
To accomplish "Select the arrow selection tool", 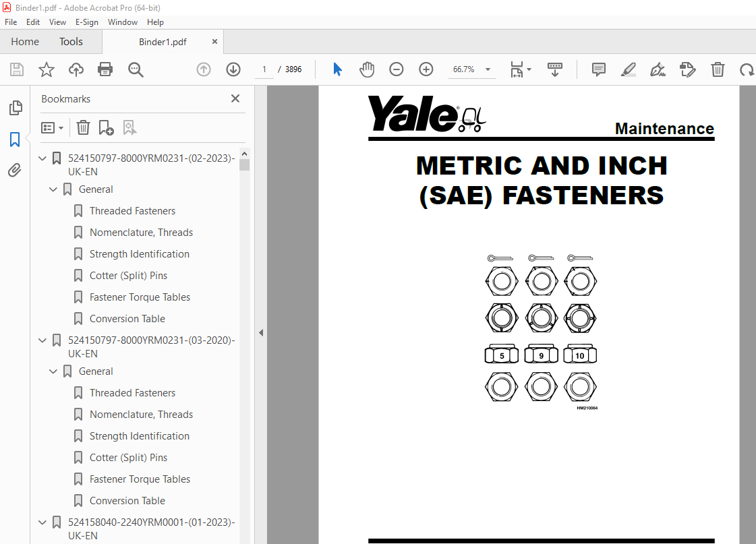I will 337,69.
